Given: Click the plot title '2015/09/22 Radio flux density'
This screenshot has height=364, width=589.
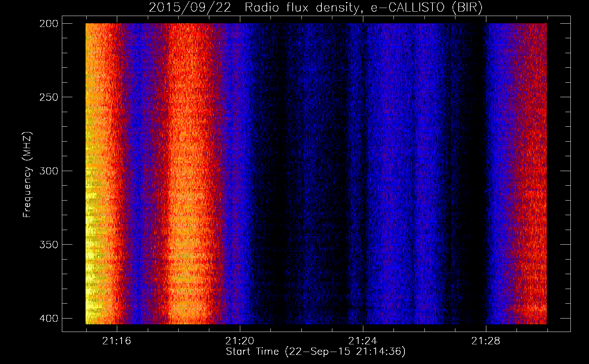Looking at the screenshot, I should coord(316,8).
